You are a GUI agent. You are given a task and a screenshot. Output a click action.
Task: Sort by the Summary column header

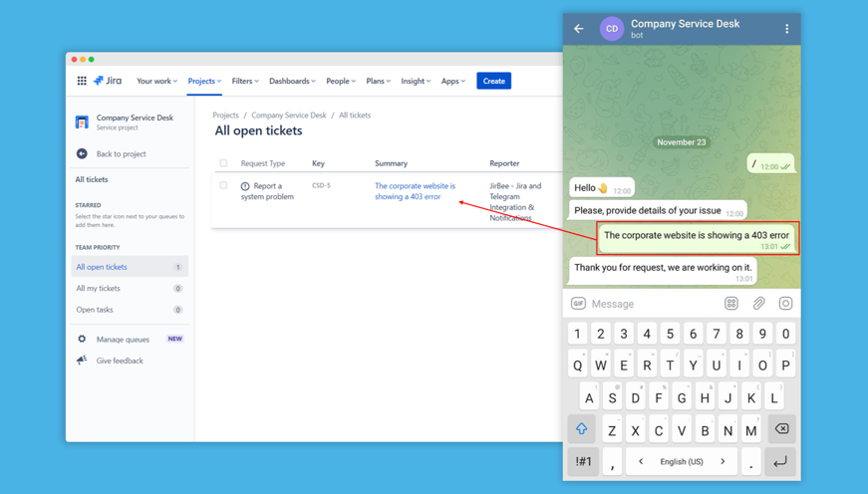point(391,163)
